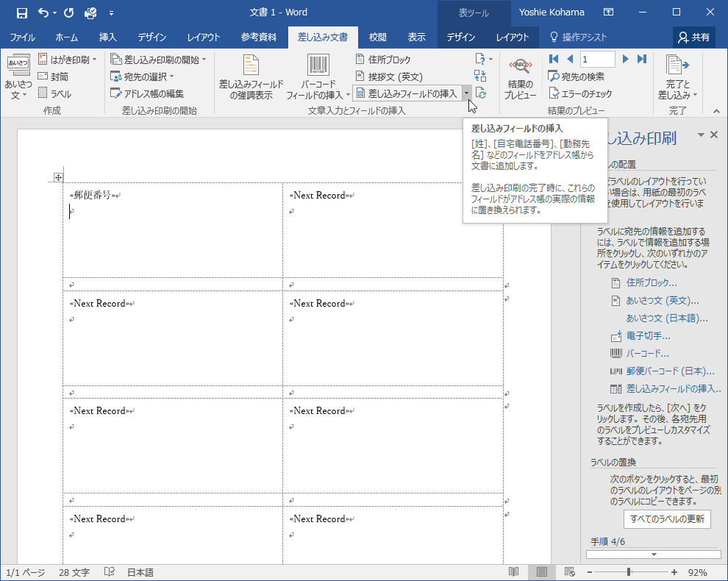Open the ファイル tab
Viewport: 728px width, 581px height.
(22, 38)
